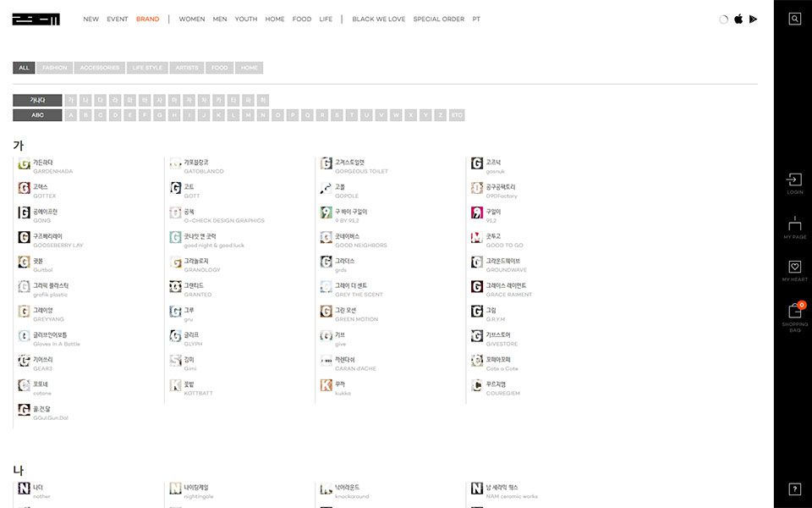Click the help question mark icon
Viewport: 812px width, 508px height.
click(x=794, y=489)
